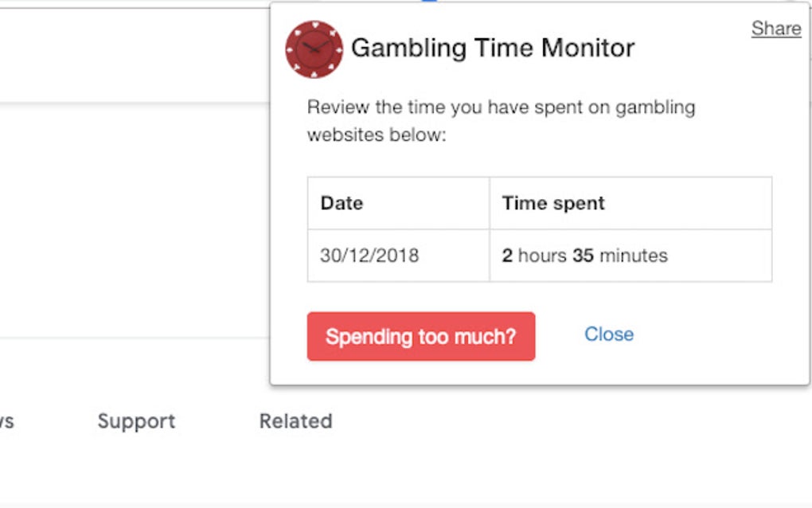Close the Gambling Time Monitor popup
The height and width of the screenshot is (508, 812).
[608, 334]
